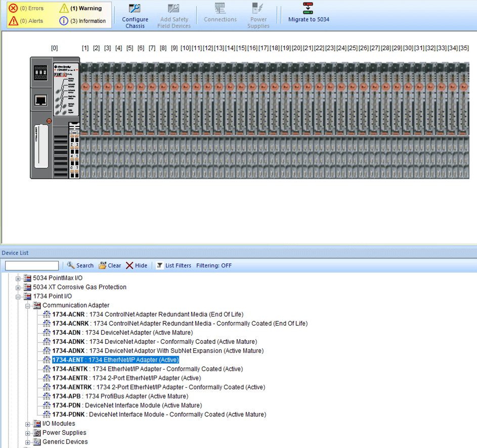The image size is (477, 448).
Task: Open the Errors status indicator
Action: click(14, 9)
